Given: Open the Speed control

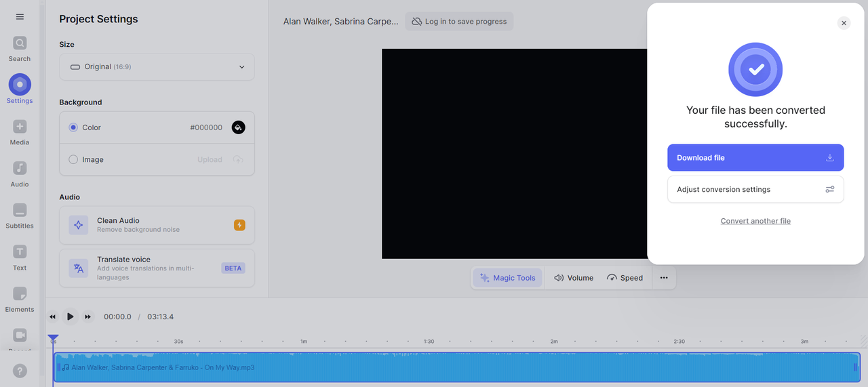Looking at the screenshot, I should click(625, 278).
